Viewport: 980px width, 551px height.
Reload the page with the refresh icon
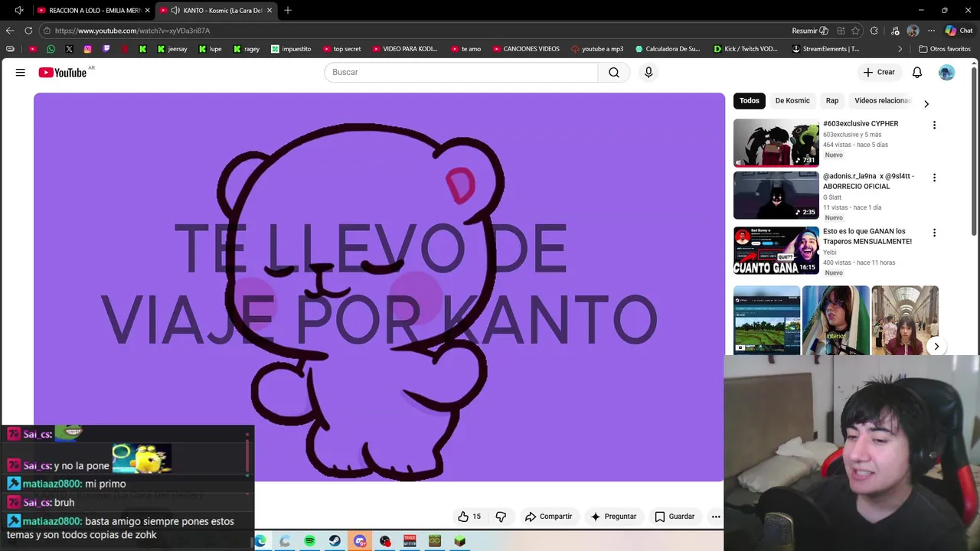click(28, 31)
